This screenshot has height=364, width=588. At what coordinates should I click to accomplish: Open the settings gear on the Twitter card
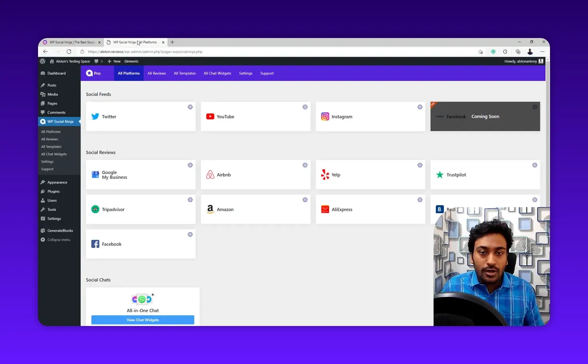[x=190, y=107]
